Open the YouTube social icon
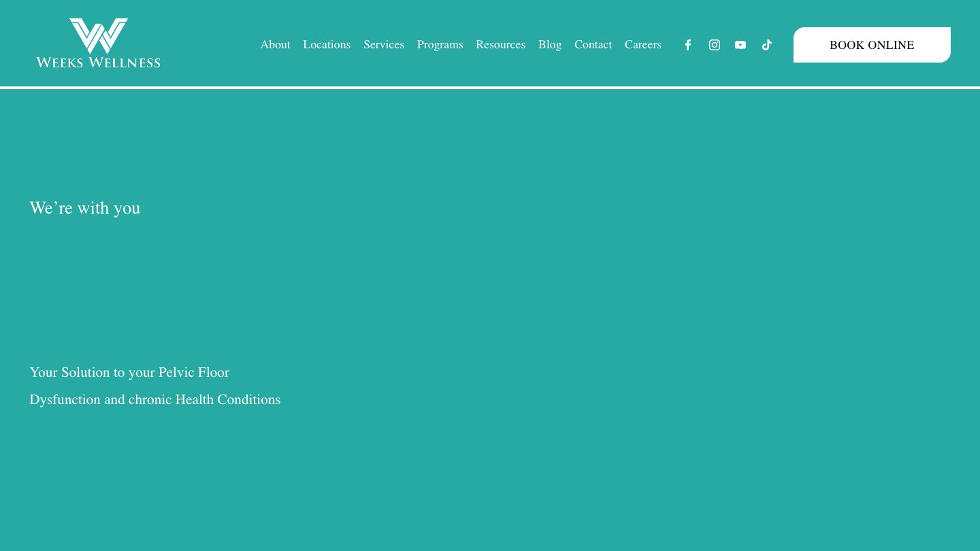 [x=740, y=45]
